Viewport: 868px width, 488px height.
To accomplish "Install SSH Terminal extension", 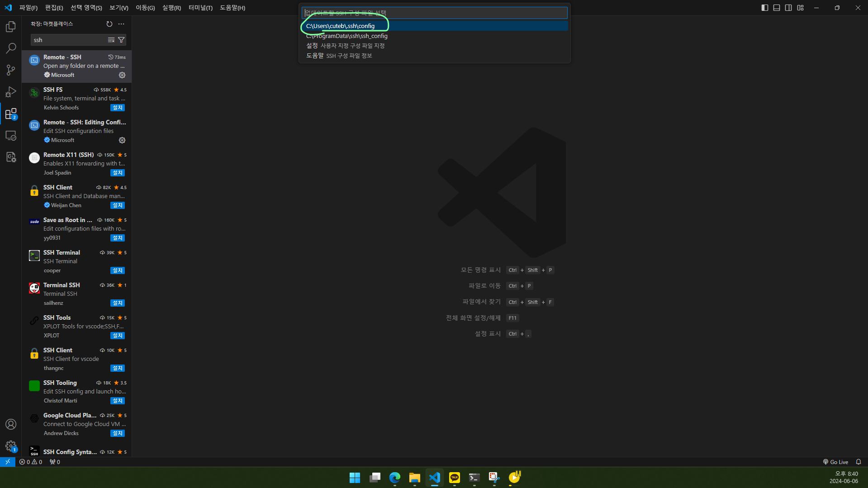I will coord(118,270).
